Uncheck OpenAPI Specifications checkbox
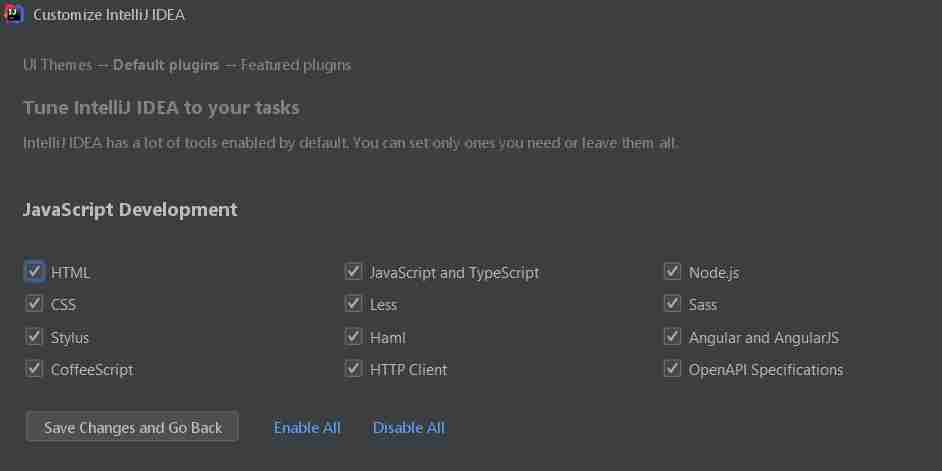 pyautogui.click(x=672, y=368)
